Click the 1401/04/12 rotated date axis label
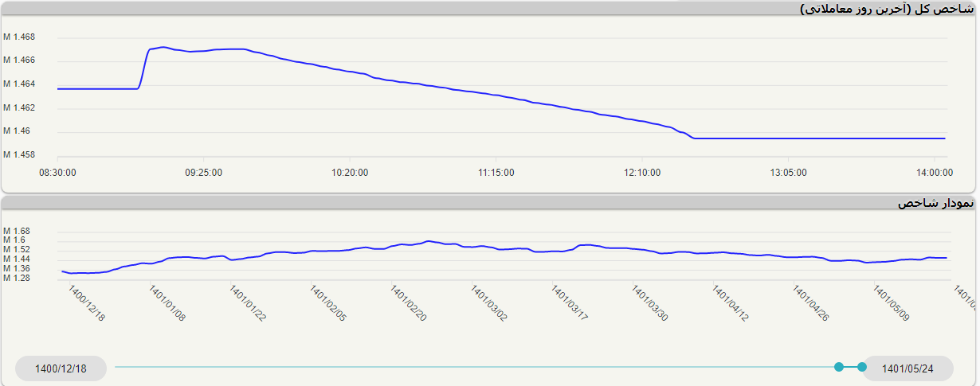The image size is (980, 386). point(731,303)
